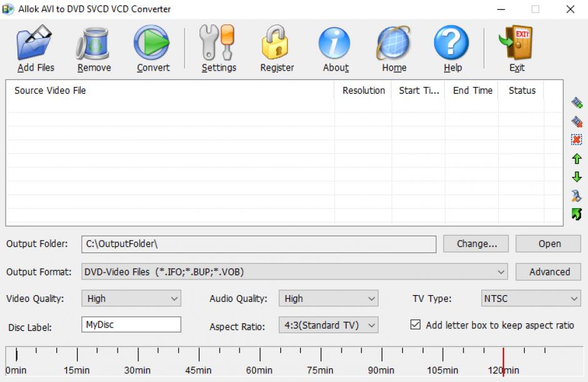Click the Output Folder path field
The image size is (588, 382).
[259, 244]
